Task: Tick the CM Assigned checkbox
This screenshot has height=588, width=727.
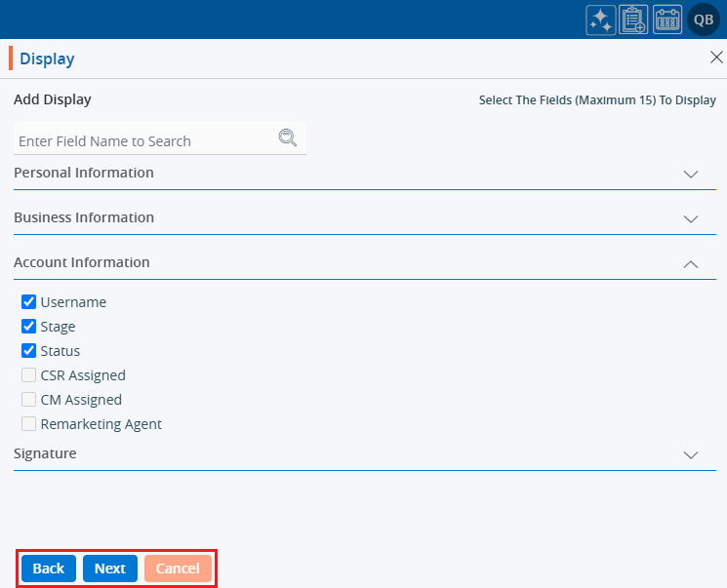Action: coord(29,400)
